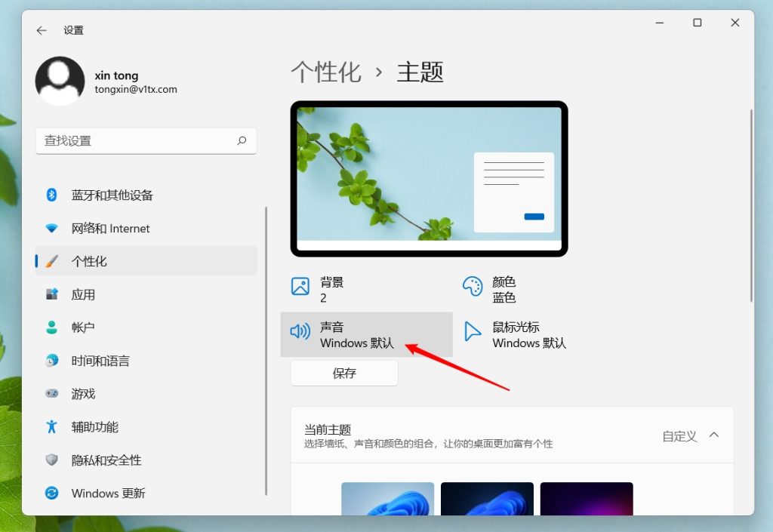Collapse the 当前主题 section chevron
Screen dimensions: 773x532
pyautogui.click(x=714, y=435)
